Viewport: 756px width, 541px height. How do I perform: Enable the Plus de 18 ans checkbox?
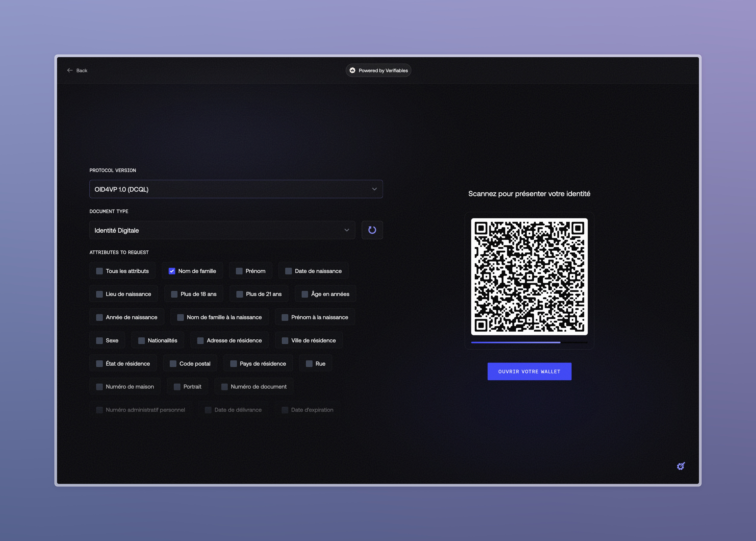click(x=174, y=294)
